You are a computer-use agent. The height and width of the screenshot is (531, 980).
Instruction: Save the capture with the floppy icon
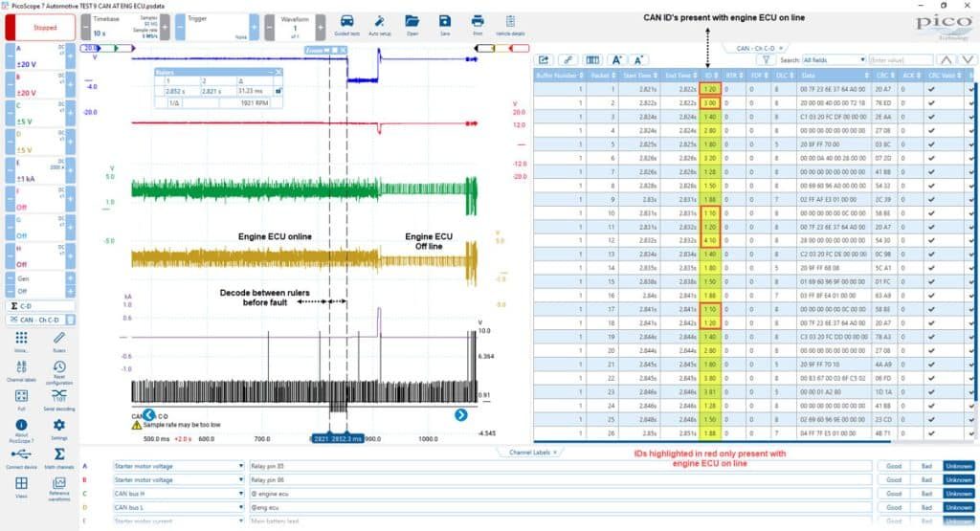(444, 26)
